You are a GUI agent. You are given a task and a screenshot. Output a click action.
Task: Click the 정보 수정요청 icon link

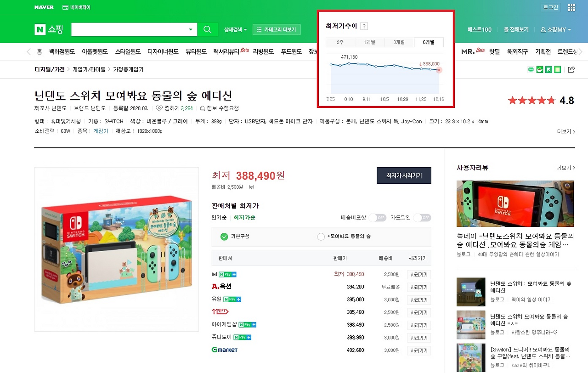tap(219, 108)
